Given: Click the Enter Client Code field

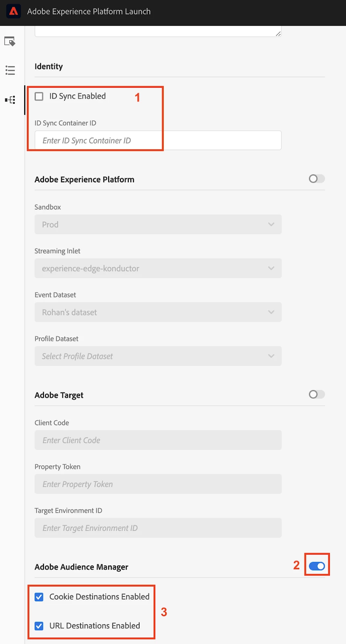Looking at the screenshot, I should pos(158,440).
